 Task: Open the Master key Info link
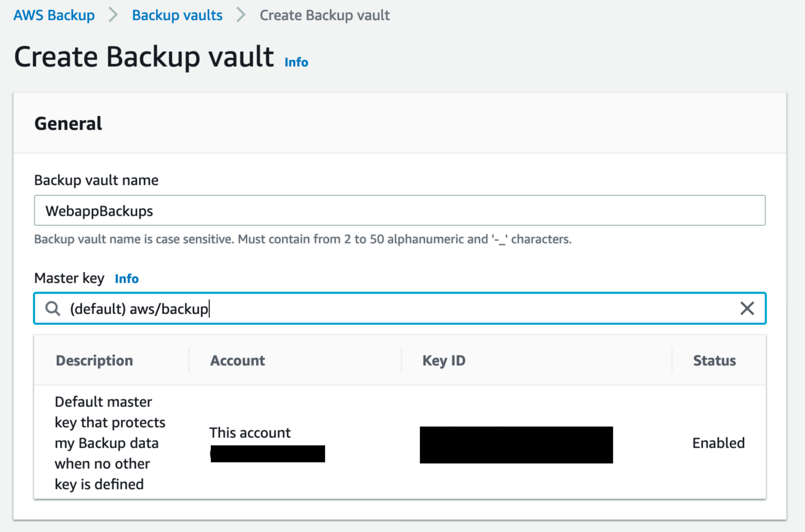(x=127, y=279)
